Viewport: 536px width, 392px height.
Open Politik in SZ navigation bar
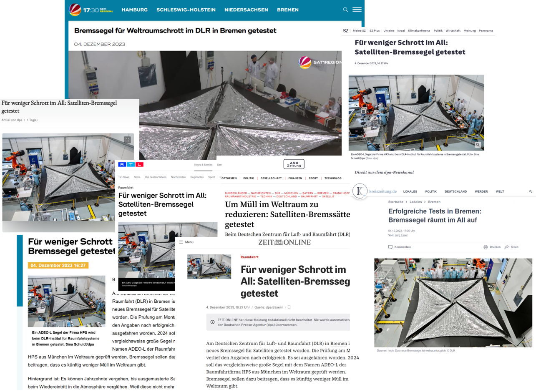[x=438, y=30]
